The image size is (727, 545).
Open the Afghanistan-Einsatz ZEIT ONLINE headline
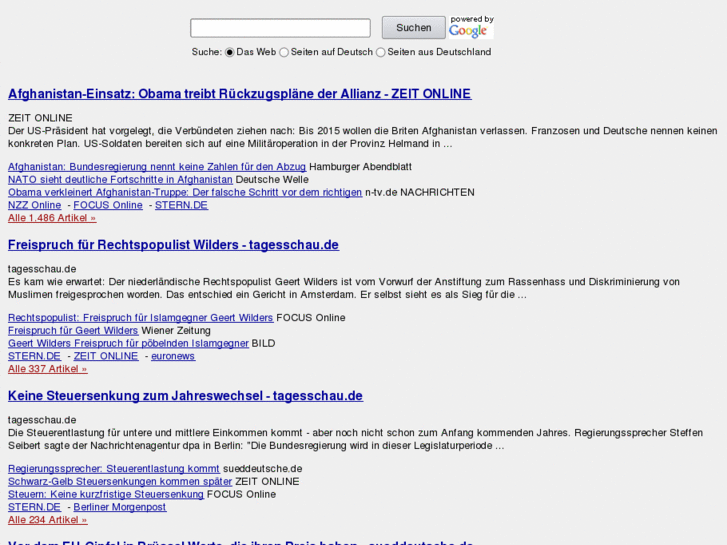(240, 94)
